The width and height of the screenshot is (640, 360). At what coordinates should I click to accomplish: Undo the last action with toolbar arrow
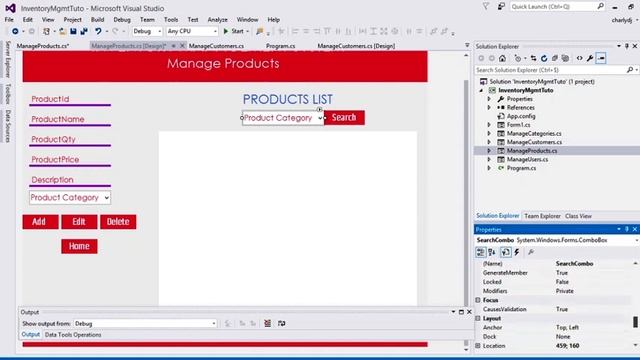point(98,31)
